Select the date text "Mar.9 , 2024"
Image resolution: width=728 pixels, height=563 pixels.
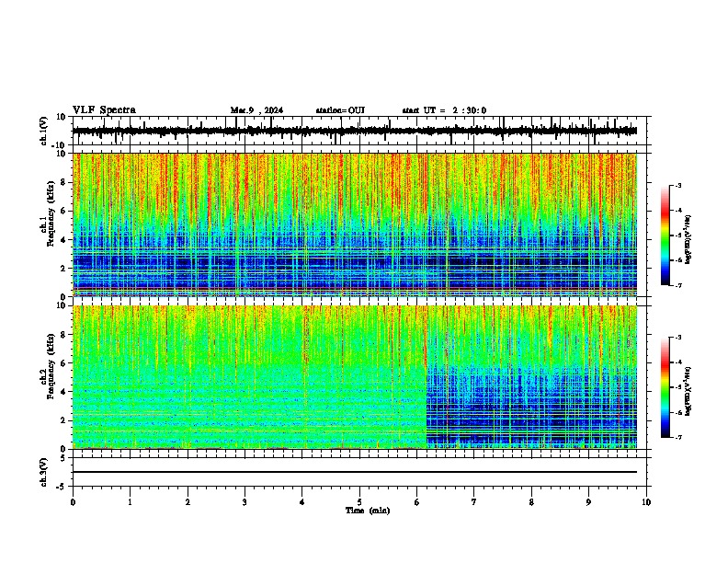tap(256, 110)
